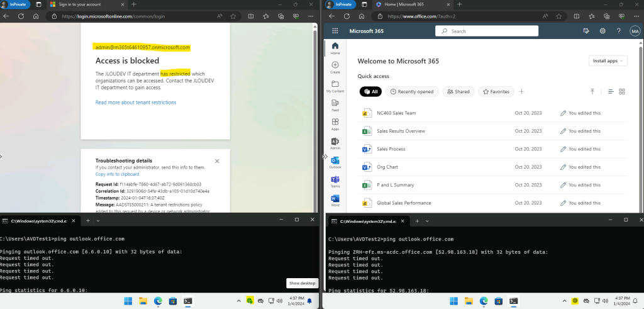The image size is (644, 309).
Task: Open Microsoft Edge on right taskbar
Action: click(484, 301)
